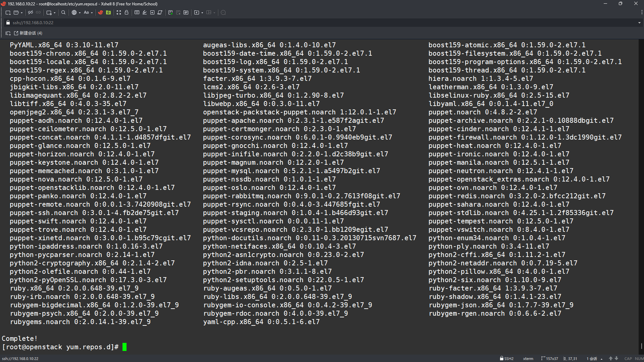Expand the tab arrangement dropdown arrow
The width and height of the screenshot is (644, 362).
pyautogui.click(x=214, y=13)
